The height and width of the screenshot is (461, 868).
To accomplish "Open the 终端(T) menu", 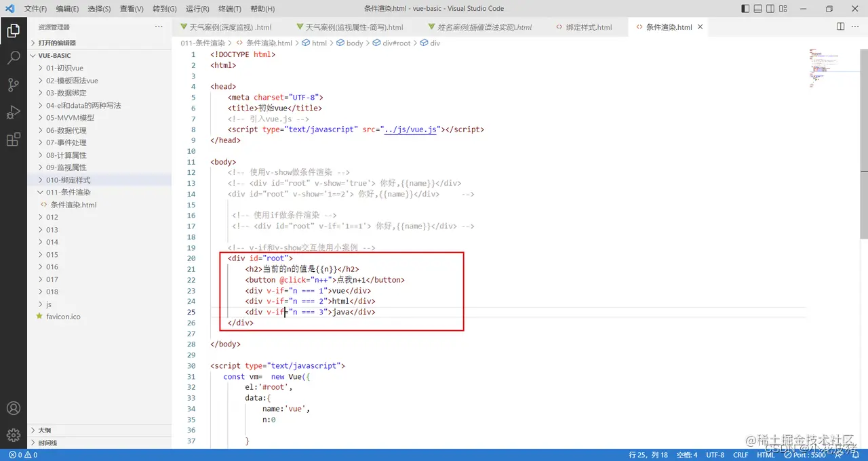I will (229, 9).
